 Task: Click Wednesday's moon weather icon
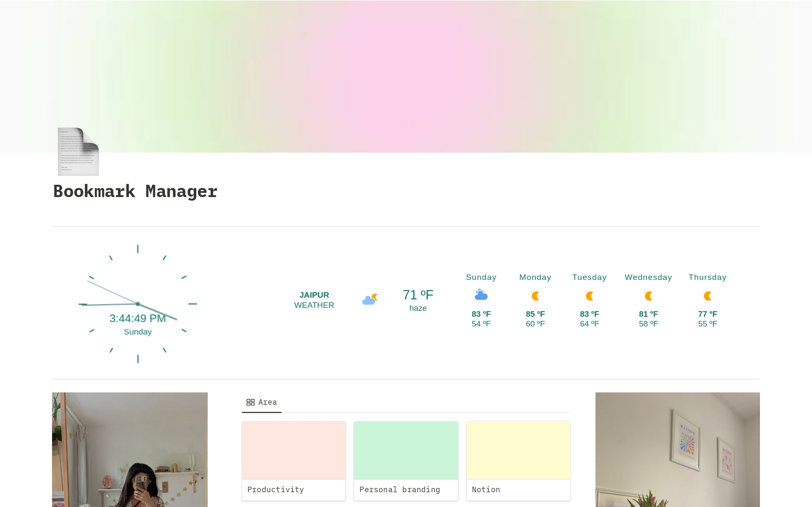pyautogui.click(x=648, y=296)
